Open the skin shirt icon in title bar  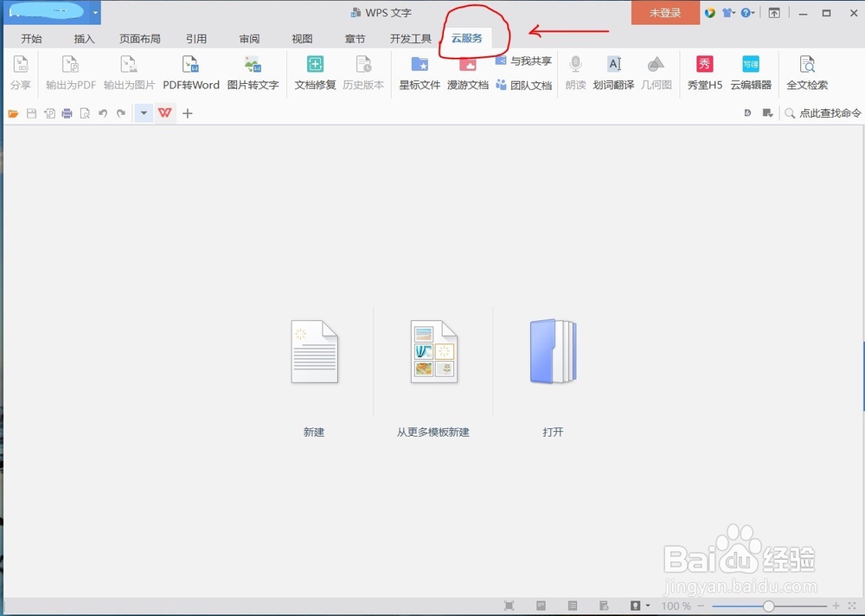(728, 13)
